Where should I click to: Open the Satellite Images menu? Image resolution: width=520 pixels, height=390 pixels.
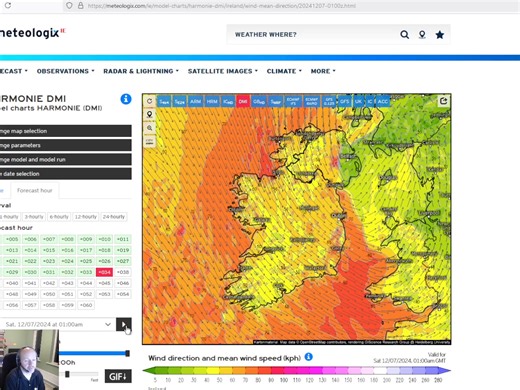tap(223, 71)
